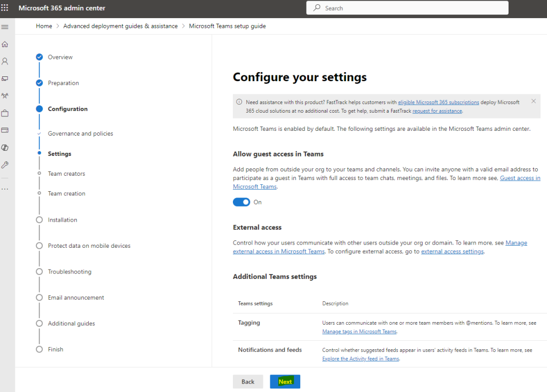Click Teams settings column header
The image size is (547, 392).
coord(255,303)
